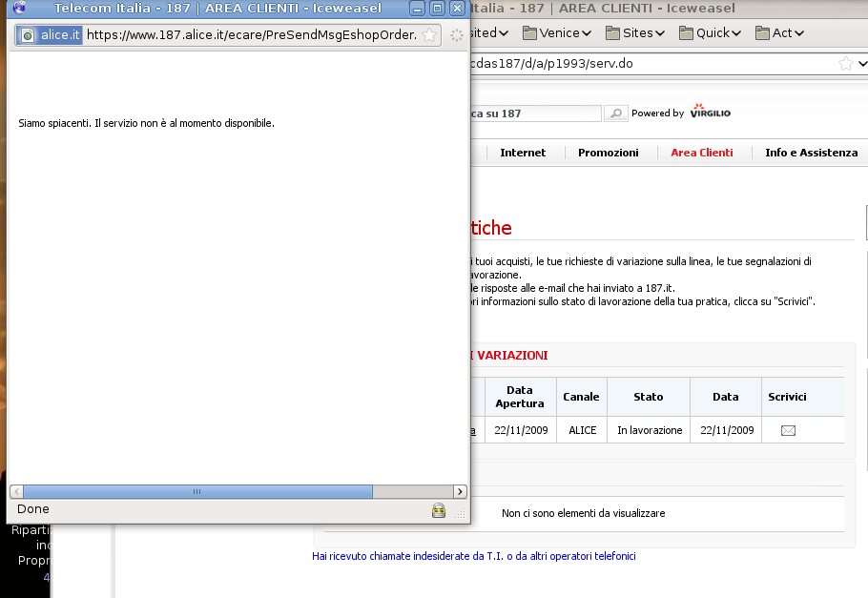This screenshot has width=868, height=598.
Task: Open the Act bookmarks folder
Action: click(x=779, y=33)
